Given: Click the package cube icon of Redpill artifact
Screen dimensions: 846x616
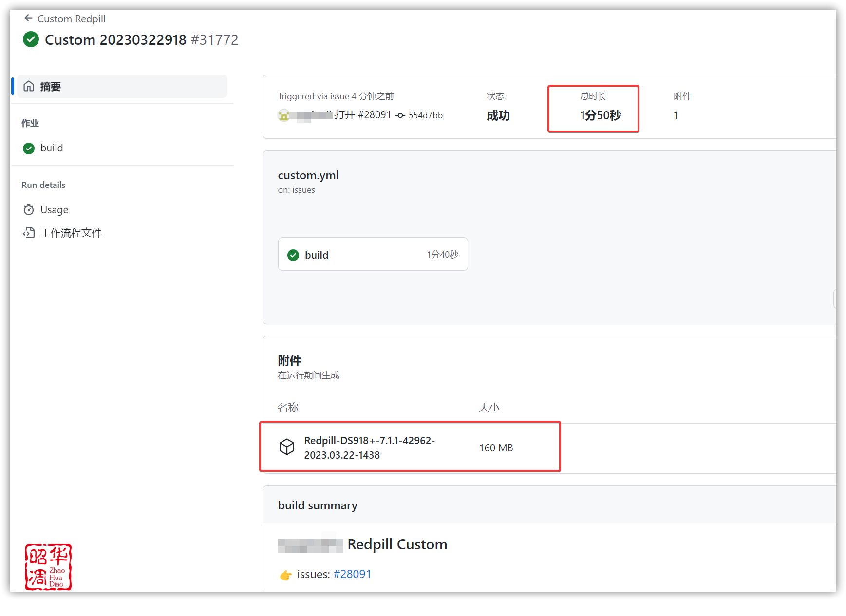Looking at the screenshot, I should 287,447.
